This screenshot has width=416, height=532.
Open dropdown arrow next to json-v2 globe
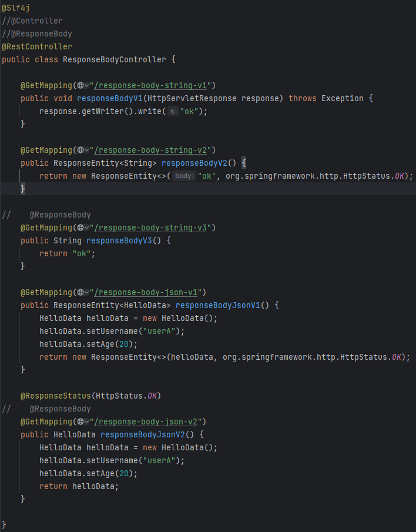(86, 421)
